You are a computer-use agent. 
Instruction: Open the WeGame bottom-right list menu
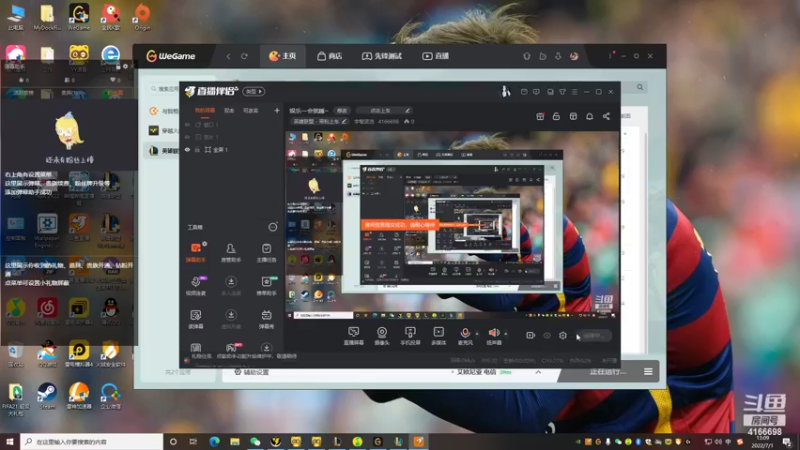pos(648,371)
